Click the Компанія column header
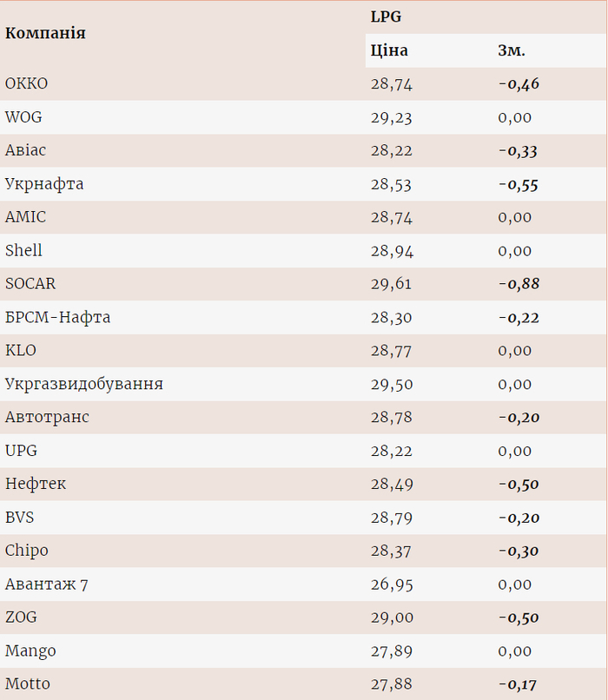The width and height of the screenshot is (608, 700). coord(45,34)
